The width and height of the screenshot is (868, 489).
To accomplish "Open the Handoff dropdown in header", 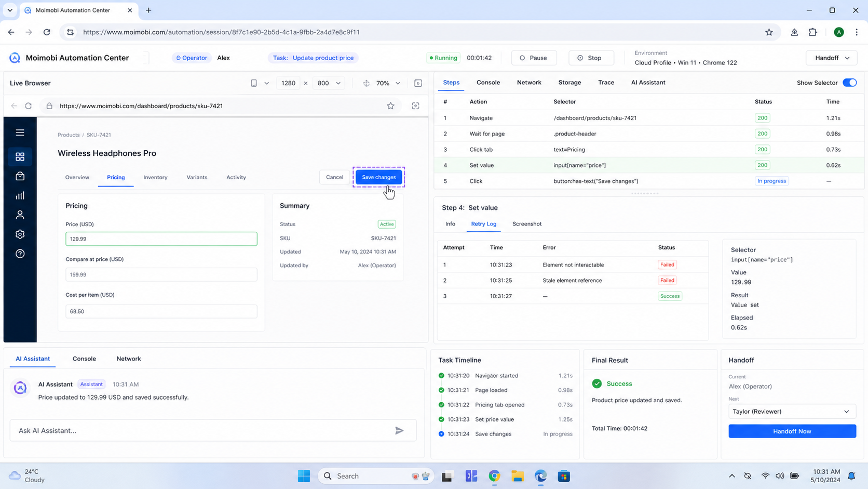I will [832, 58].
